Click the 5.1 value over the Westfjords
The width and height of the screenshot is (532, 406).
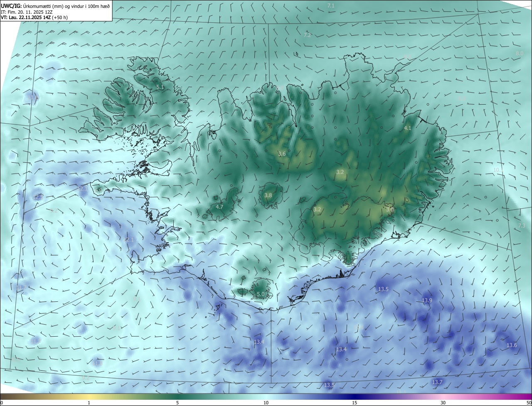(x=160, y=87)
